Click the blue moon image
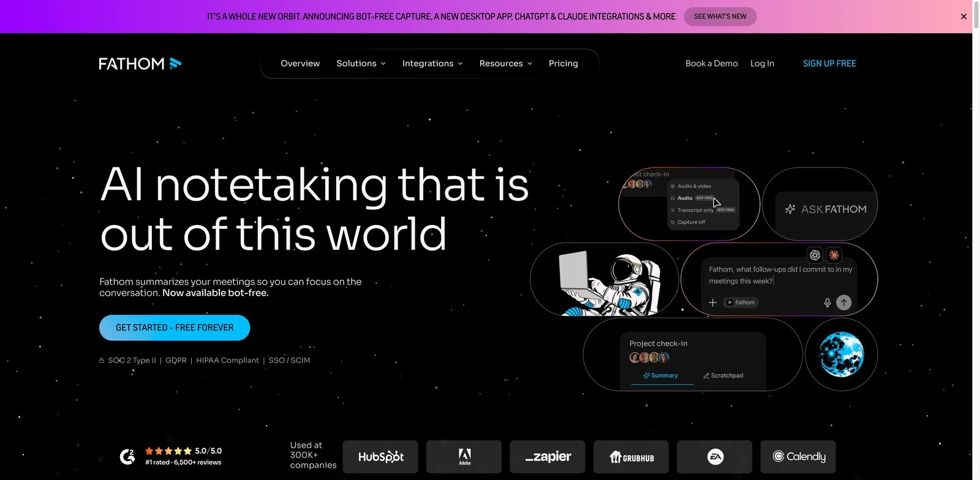Screen dimensions: 980x480 (x=842, y=354)
